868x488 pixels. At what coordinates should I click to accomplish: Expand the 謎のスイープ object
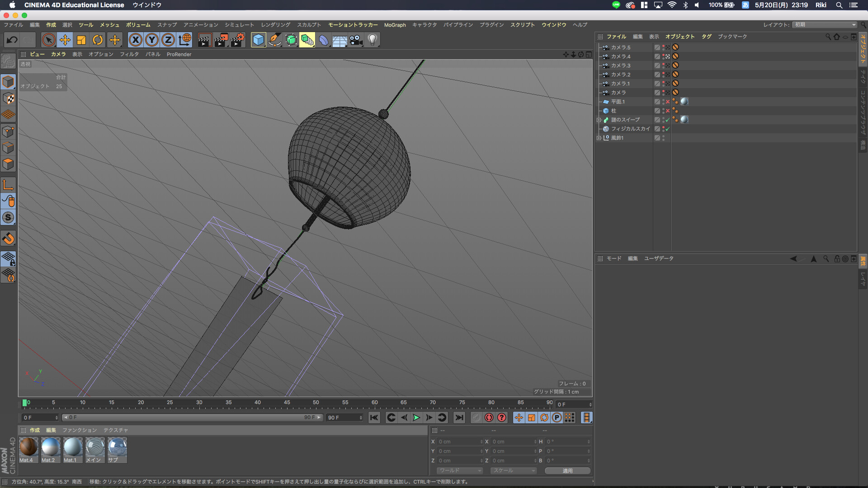[599, 120]
